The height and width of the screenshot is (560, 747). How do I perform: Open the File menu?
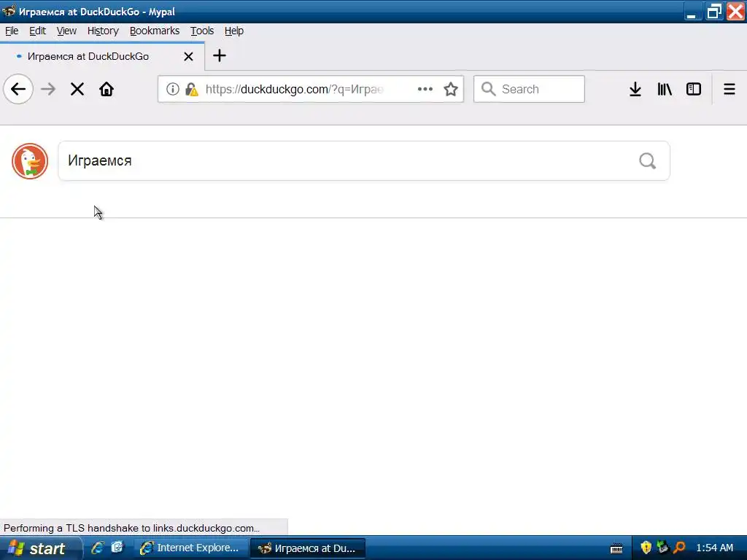pos(12,31)
